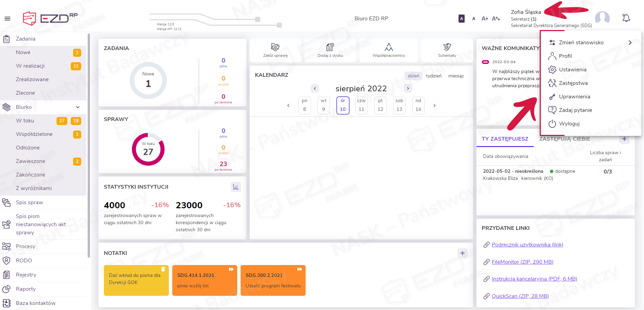Add a new note with plus button
Image resolution: width=644 pixels, height=310 pixels.
click(x=462, y=253)
